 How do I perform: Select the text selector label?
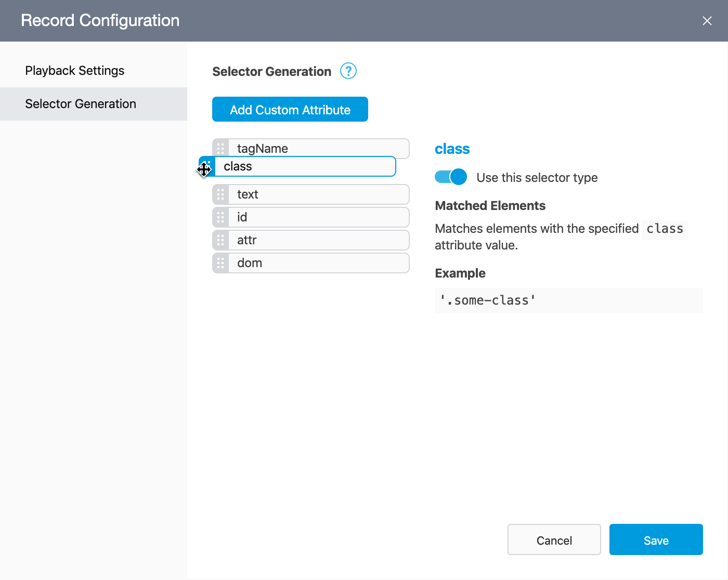click(x=248, y=194)
